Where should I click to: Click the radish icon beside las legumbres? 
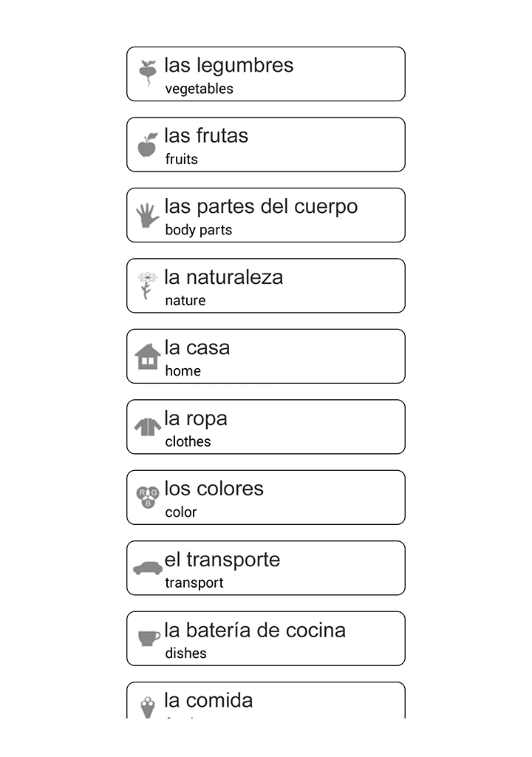coord(148,73)
